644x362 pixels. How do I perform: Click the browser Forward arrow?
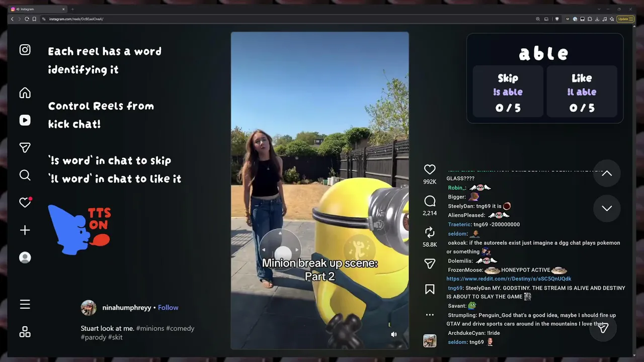[x=19, y=19]
